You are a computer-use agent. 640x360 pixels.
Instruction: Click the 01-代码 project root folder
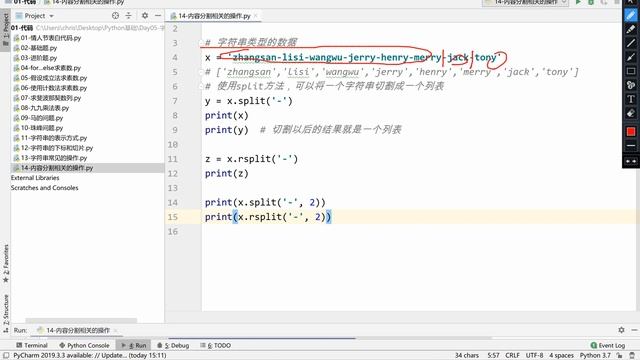click(22, 28)
